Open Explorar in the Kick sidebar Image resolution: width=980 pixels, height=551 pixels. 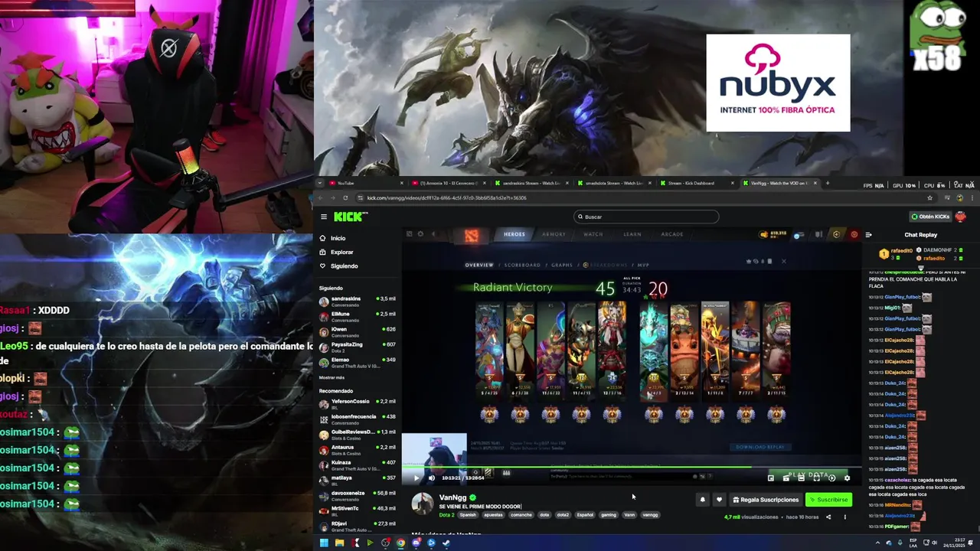pyautogui.click(x=341, y=252)
